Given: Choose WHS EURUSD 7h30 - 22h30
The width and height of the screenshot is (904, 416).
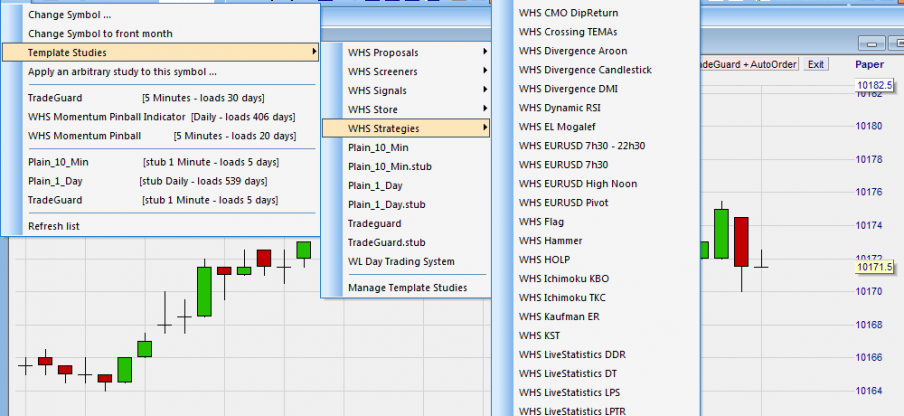Looking at the screenshot, I should (596, 146).
